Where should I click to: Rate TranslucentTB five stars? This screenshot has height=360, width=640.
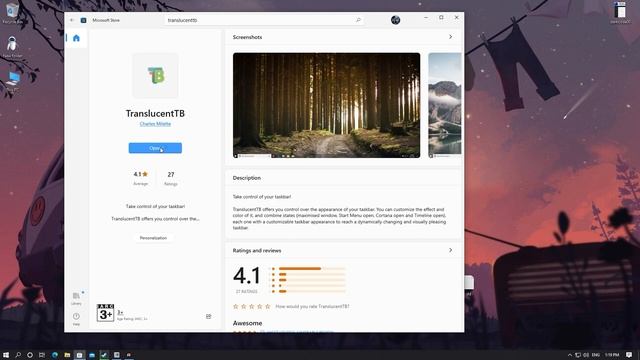click(x=268, y=306)
